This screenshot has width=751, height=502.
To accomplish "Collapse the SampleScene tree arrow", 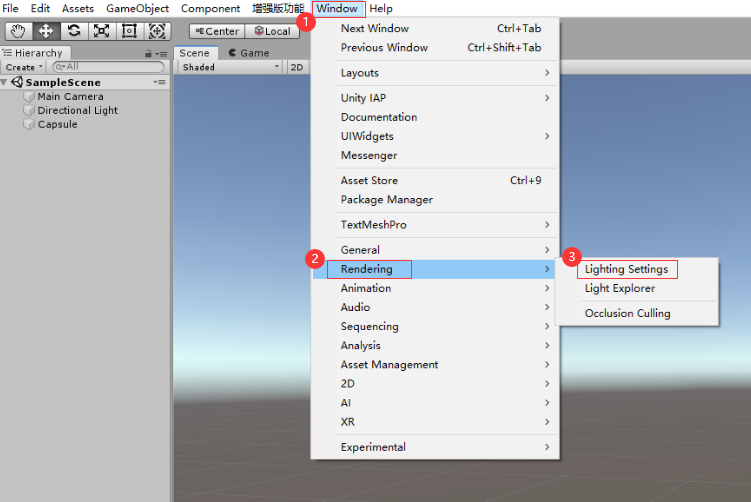I will 4,82.
